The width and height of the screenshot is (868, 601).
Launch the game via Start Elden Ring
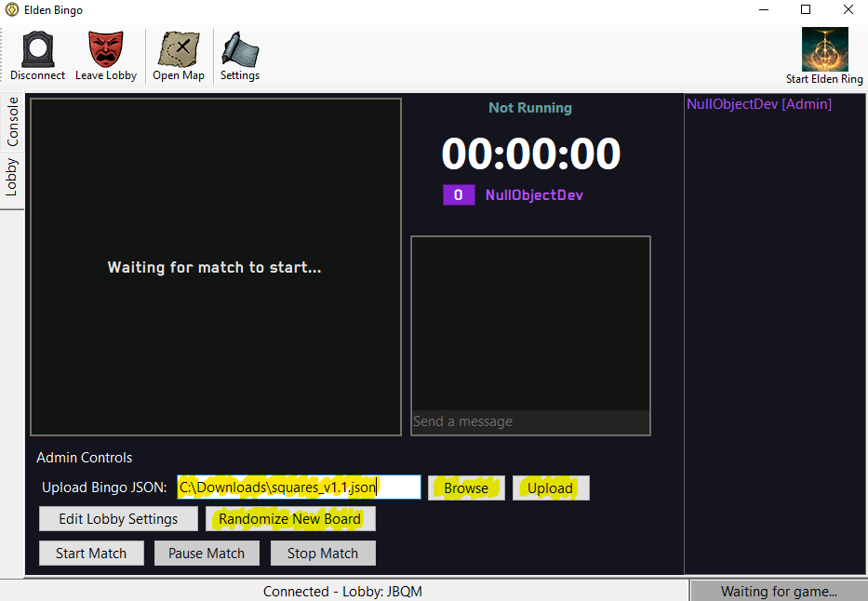(x=824, y=56)
